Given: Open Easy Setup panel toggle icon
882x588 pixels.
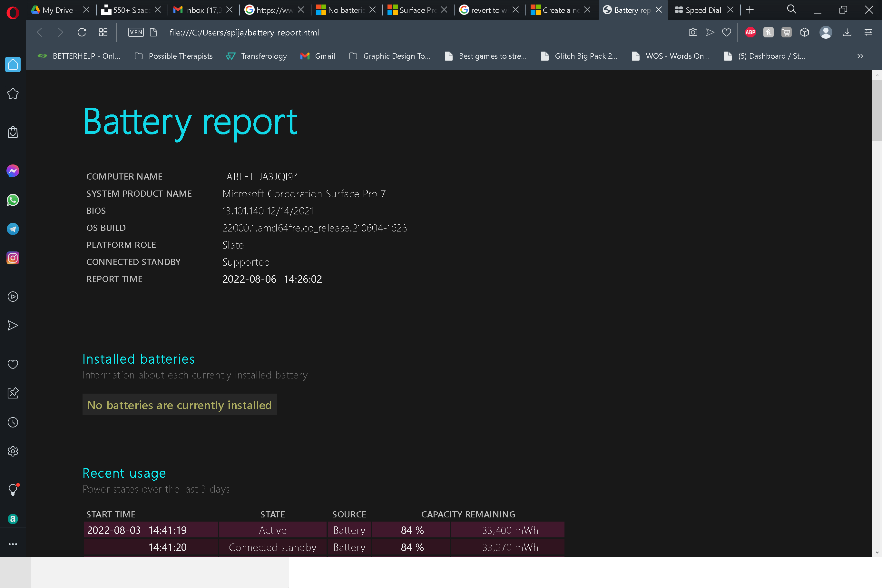Looking at the screenshot, I should tap(868, 33).
